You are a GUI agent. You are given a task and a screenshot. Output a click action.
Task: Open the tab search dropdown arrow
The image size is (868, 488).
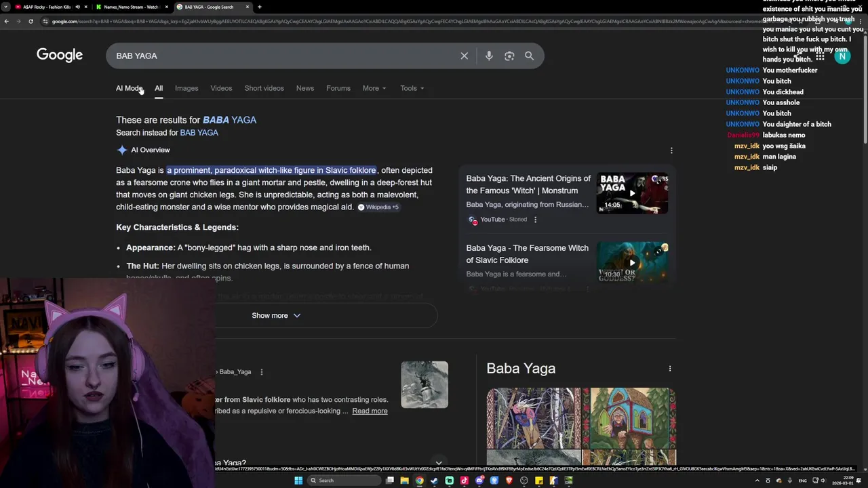point(6,7)
